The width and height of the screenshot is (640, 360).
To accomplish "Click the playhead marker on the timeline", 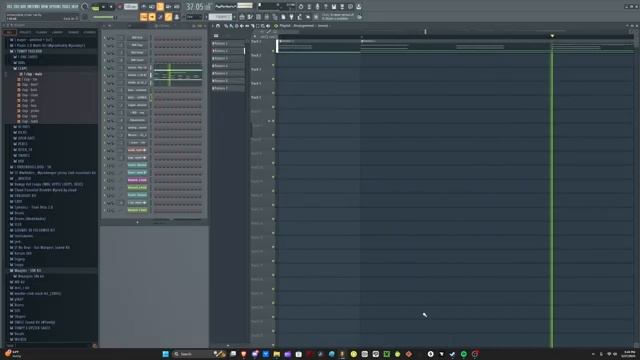I will click(552, 36).
